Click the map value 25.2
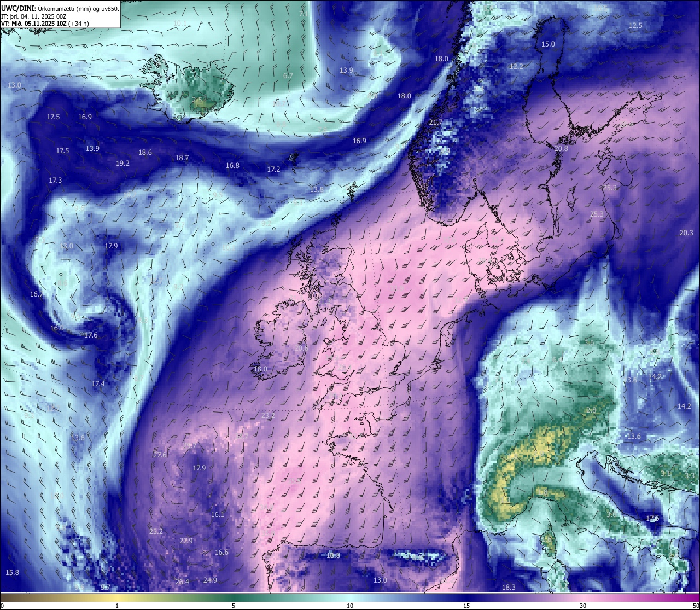The image size is (700, 610). pyautogui.click(x=156, y=532)
